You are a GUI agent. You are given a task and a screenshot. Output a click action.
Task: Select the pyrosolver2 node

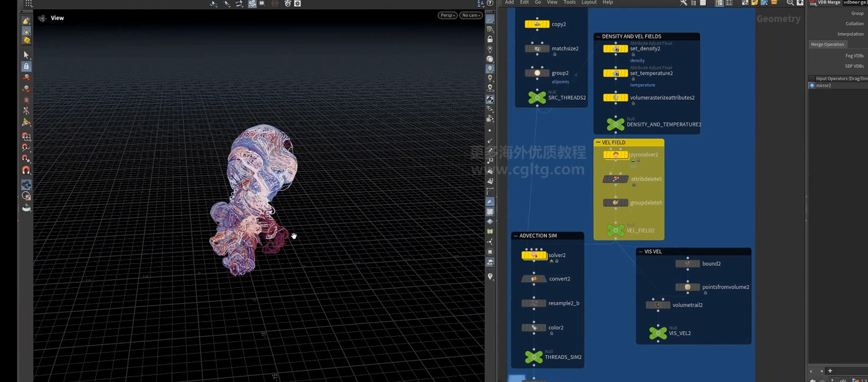coord(616,155)
